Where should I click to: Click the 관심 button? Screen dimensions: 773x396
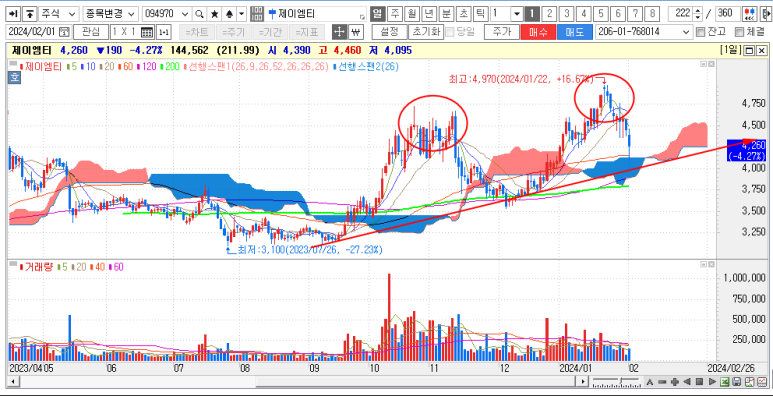(x=91, y=33)
